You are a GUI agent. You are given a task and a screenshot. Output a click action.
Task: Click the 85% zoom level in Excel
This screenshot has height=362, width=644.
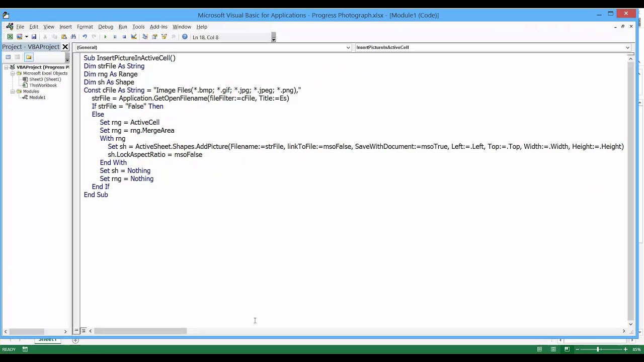[x=636, y=349]
